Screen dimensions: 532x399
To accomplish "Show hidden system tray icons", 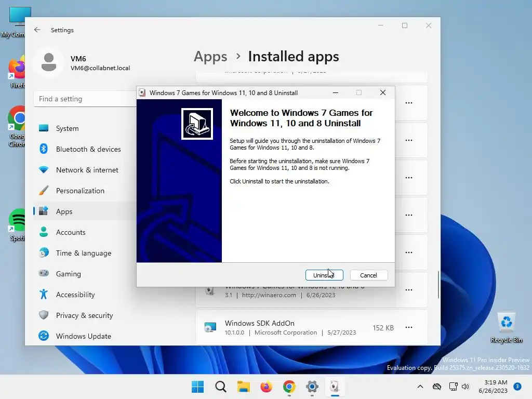I will coord(420,387).
